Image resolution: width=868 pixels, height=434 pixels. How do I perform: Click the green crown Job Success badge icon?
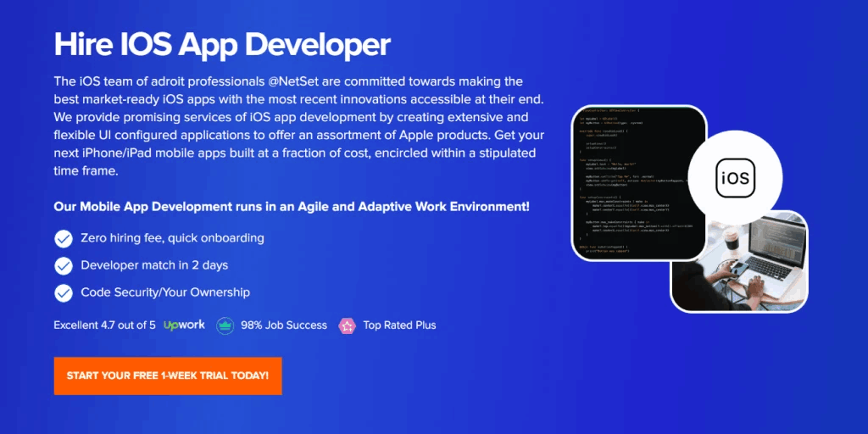(225, 325)
